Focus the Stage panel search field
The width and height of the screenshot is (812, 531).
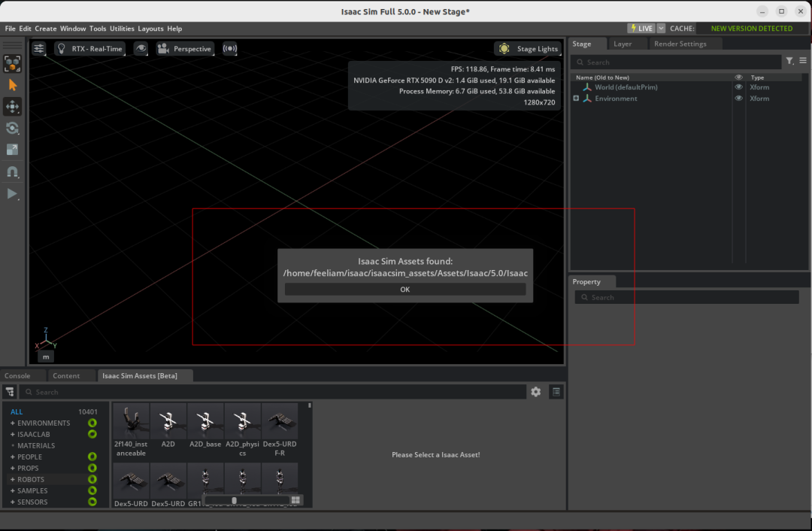click(677, 62)
